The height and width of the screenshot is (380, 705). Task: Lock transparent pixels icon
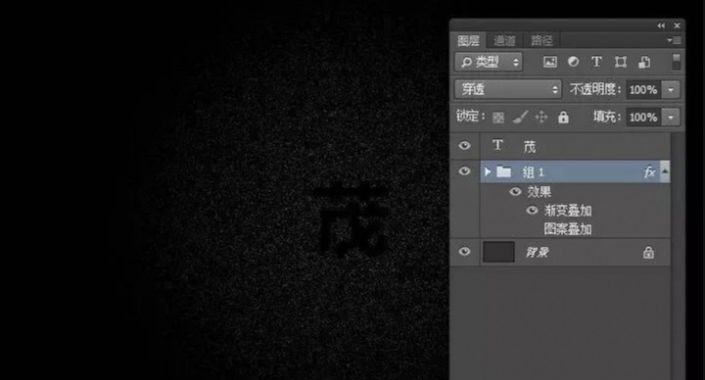(498, 118)
